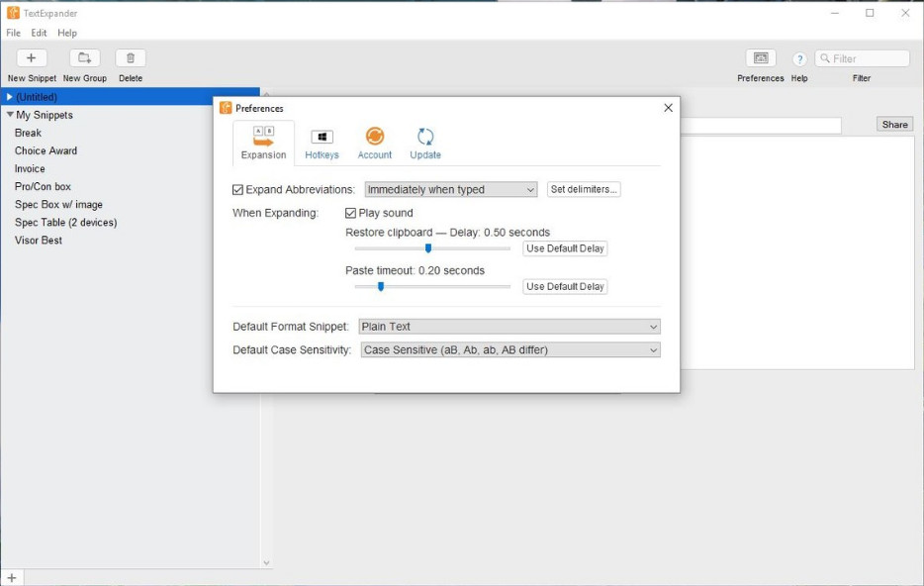
Task: Click the label field left of the Share button
Action: [761, 125]
